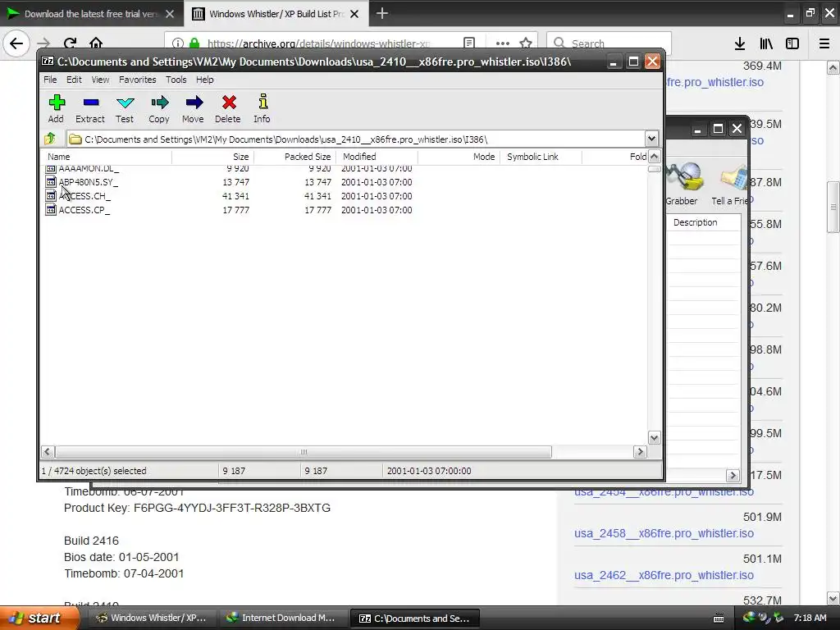Click the 7-Zip taskbar button
The height and width of the screenshot is (630, 840).
(414, 618)
